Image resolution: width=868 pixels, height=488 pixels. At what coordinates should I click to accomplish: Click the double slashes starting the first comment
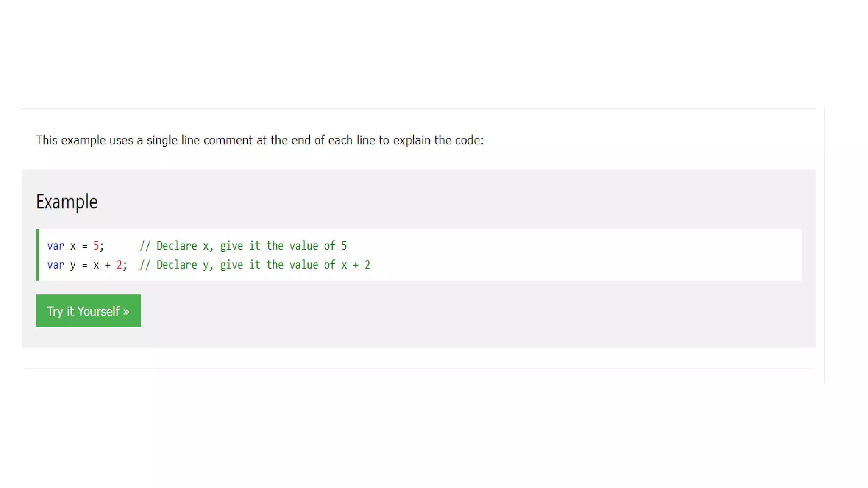[145, 246]
